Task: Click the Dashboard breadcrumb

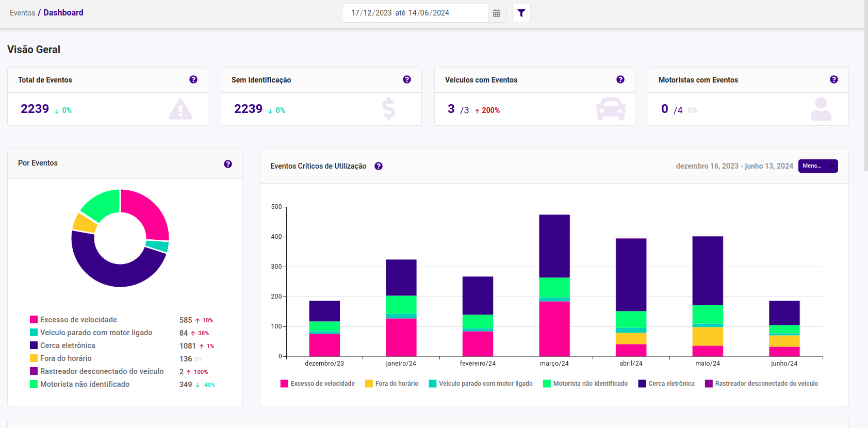Action: (63, 13)
